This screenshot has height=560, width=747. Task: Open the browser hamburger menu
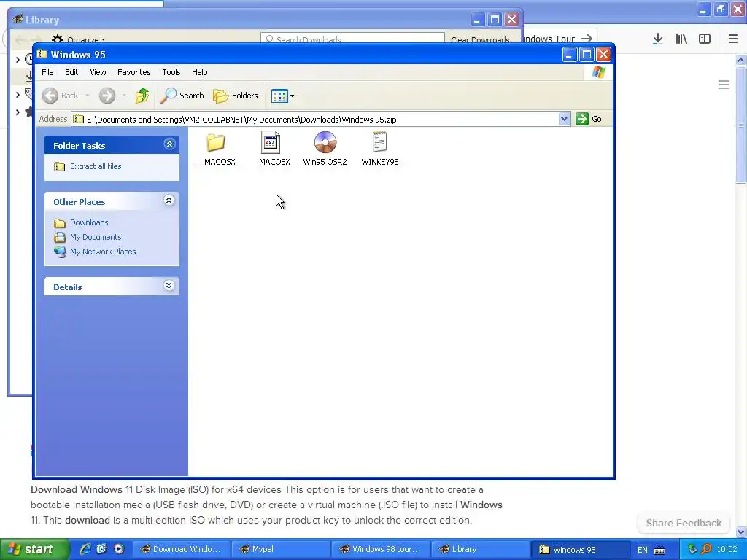[733, 39]
